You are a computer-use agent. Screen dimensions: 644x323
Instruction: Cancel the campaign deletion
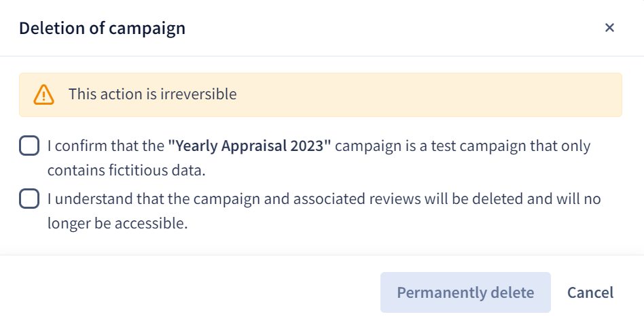pos(590,292)
